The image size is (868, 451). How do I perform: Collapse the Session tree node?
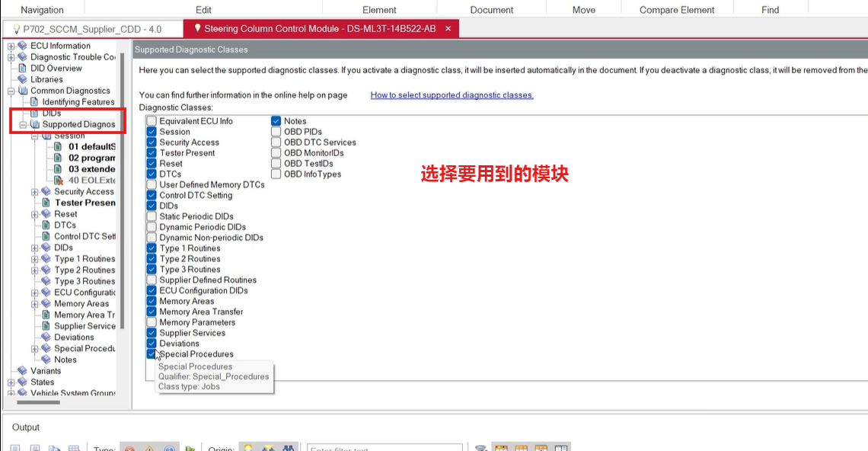pos(35,136)
